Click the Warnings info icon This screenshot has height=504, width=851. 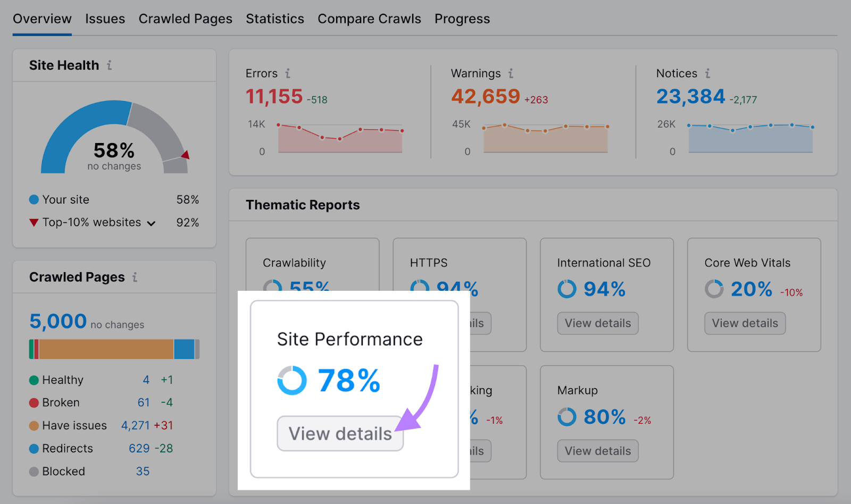(511, 73)
